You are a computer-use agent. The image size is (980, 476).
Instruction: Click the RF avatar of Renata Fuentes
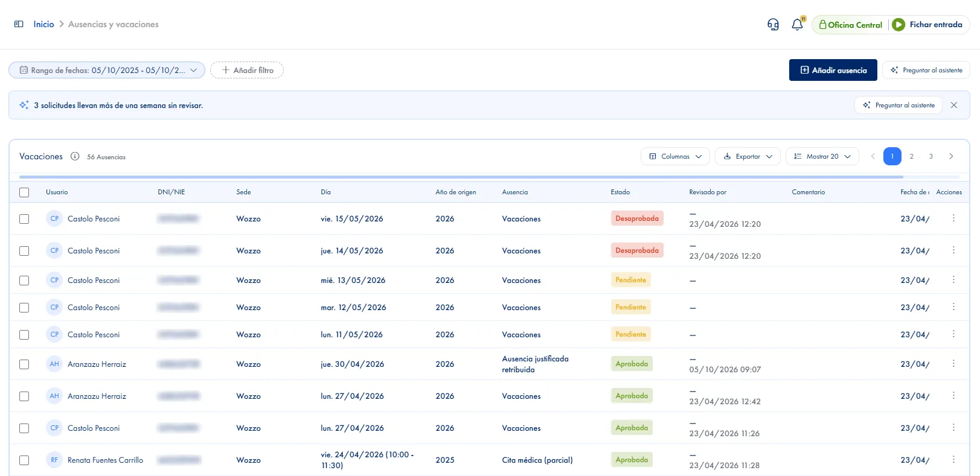54,460
